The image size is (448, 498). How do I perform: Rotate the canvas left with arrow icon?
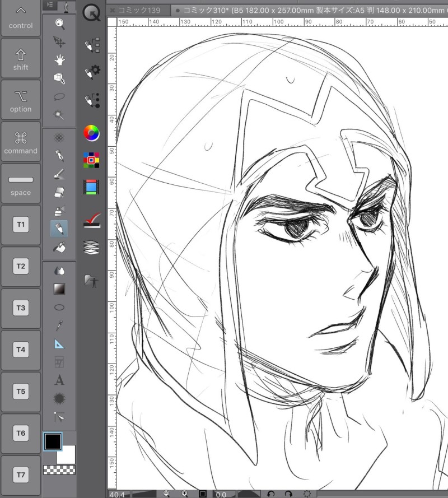coord(271,494)
